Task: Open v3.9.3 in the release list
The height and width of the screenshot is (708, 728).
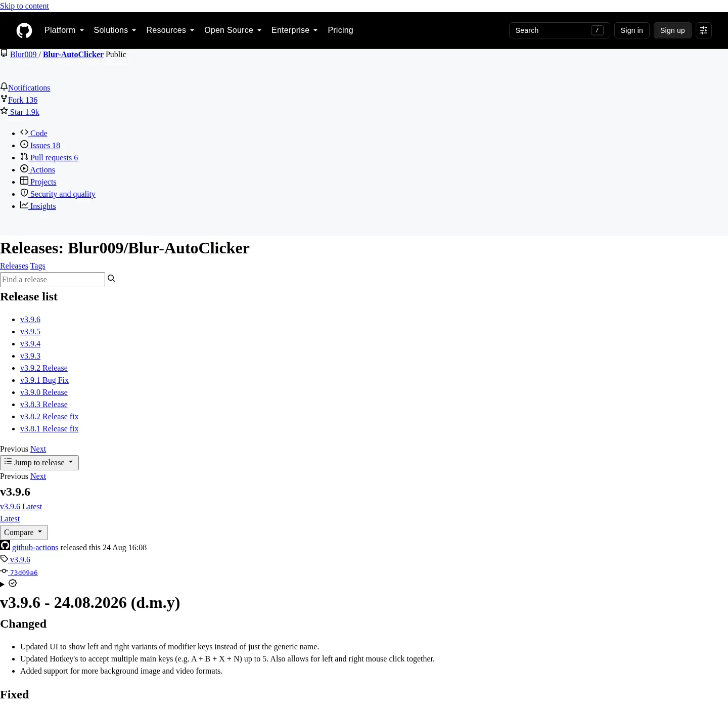Action: tap(30, 356)
